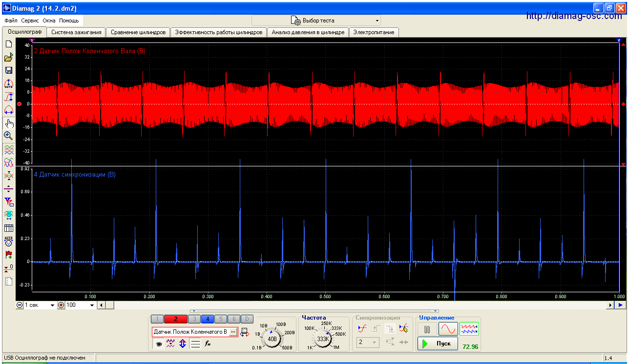Toggle the blue channel 4 button

coord(207,319)
